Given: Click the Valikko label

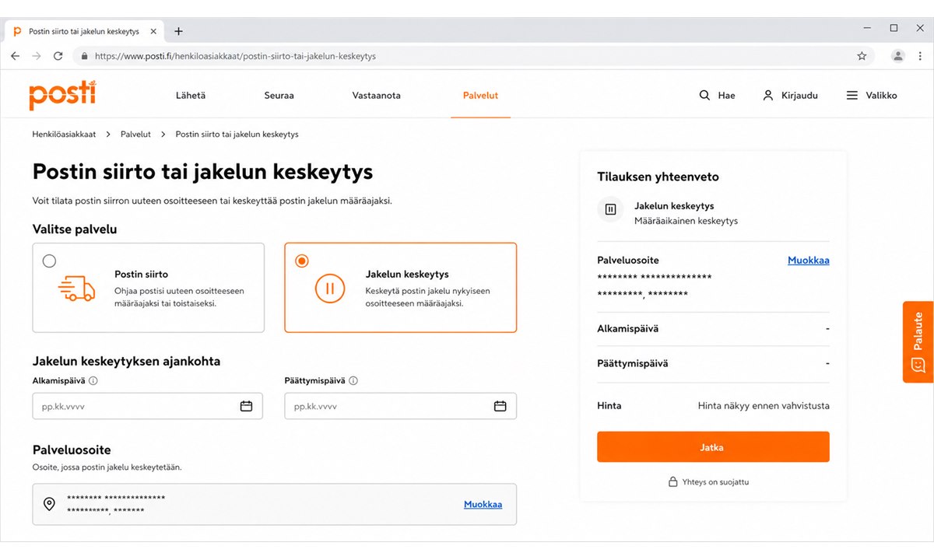Looking at the screenshot, I should point(881,96).
